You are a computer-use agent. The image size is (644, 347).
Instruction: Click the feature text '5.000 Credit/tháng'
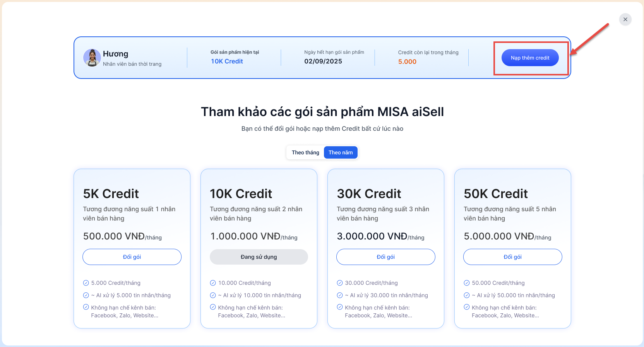point(116,283)
